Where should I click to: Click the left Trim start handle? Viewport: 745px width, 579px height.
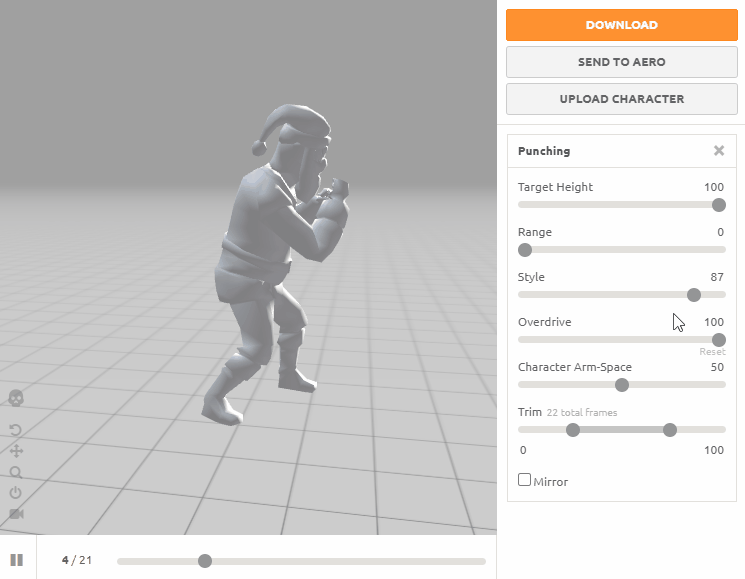(573, 430)
